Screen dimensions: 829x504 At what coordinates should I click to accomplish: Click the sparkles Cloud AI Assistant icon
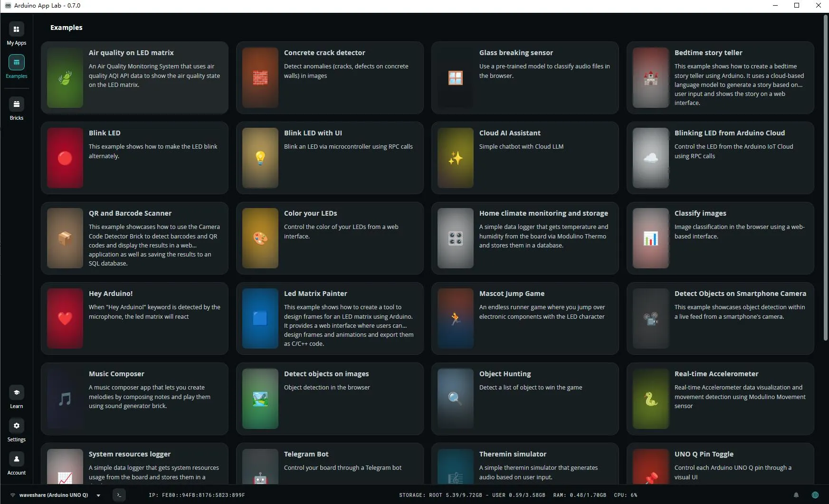pyautogui.click(x=456, y=158)
